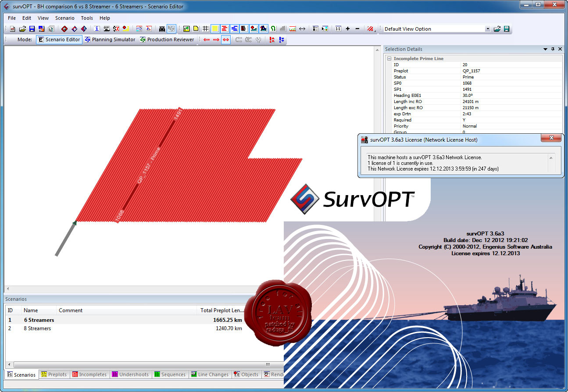This screenshot has height=392, width=568.
Task: Click the binoculars find icon
Action: pyautogui.click(x=162, y=29)
